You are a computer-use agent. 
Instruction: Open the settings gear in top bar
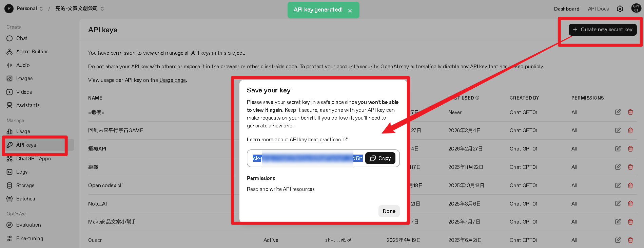click(x=620, y=8)
